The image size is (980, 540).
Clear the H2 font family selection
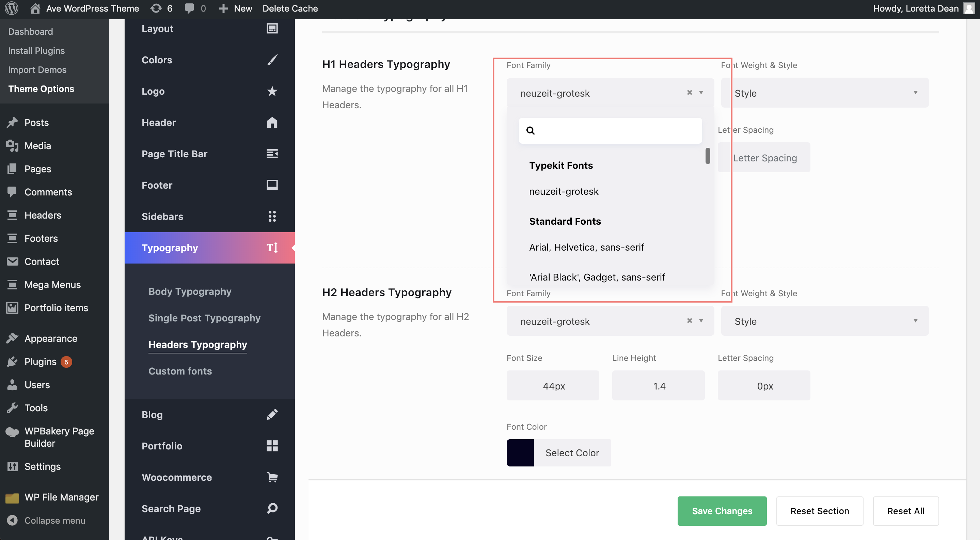tap(689, 321)
